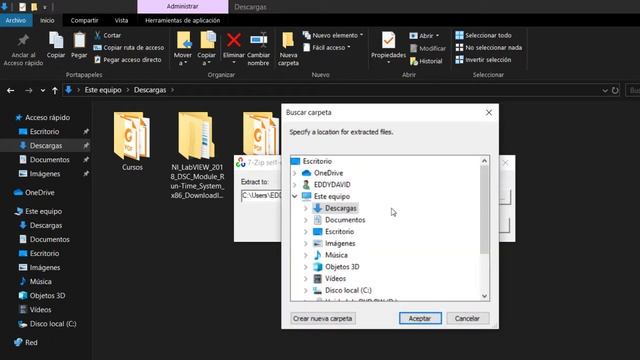Close the Buscar carpeta dialog
This screenshot has height=360, width=640.
click(489, 113)
